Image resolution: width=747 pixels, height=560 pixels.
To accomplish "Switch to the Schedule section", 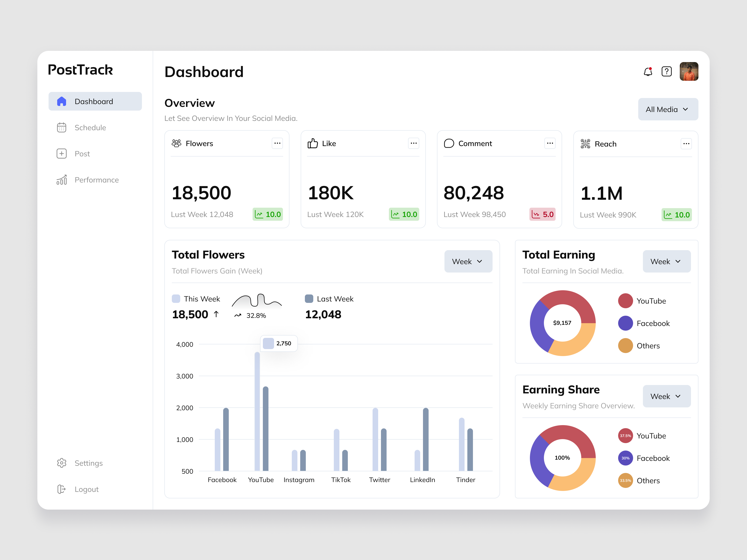I will 90,127.
